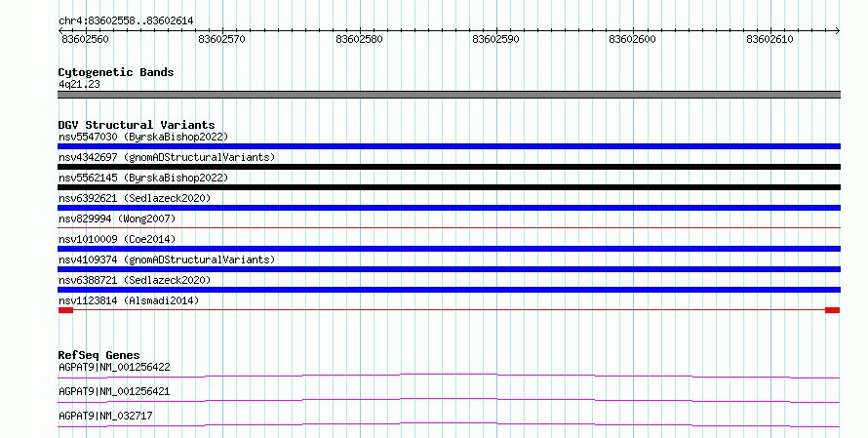Click magenta line of AGPAT9|NM_032717
This screenshot has height=438, width=868.
click(x=449, y=424)
